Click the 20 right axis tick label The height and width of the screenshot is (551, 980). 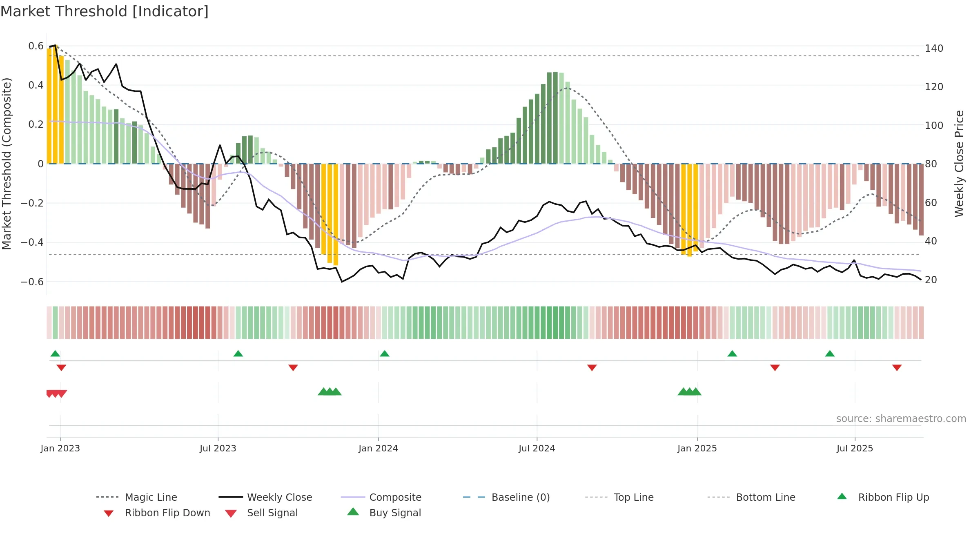tap(931, 280)
